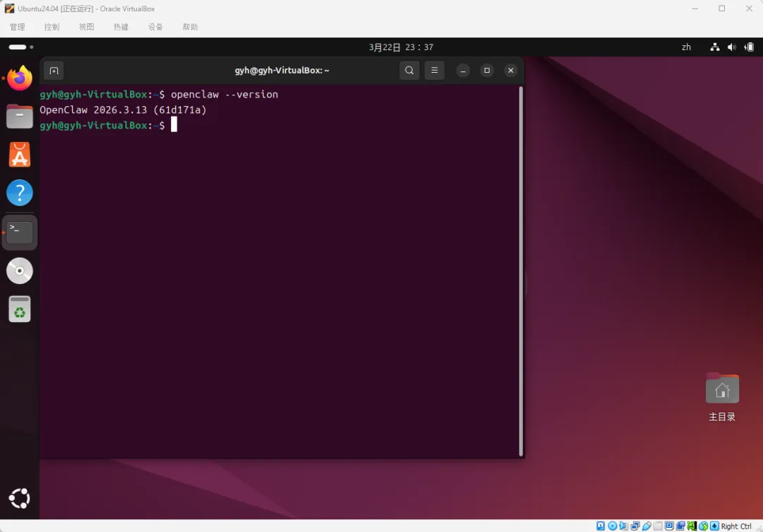
Task: Open the 主目录 home folder on desktop
Action: tap(722, 397)
